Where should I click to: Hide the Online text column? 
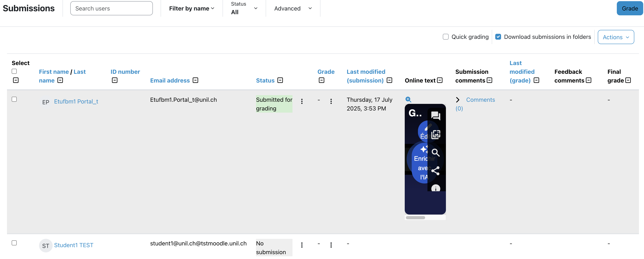tap(440, 80)
